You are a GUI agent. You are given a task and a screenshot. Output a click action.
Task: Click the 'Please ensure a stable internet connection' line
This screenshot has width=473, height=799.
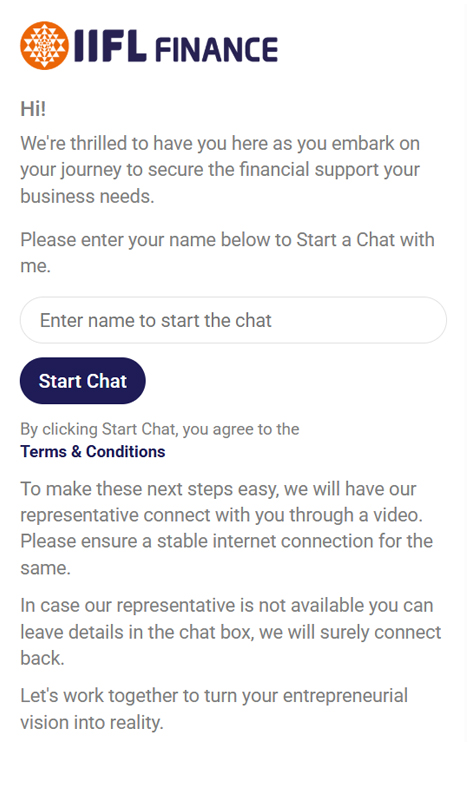click(x=226, y=541)
